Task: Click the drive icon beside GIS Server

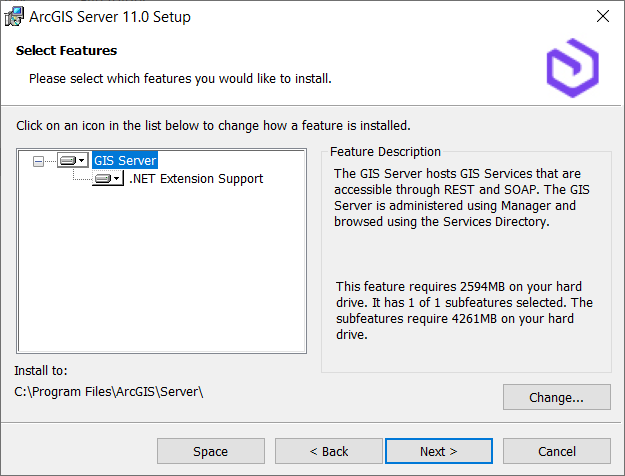Action: 68,160
